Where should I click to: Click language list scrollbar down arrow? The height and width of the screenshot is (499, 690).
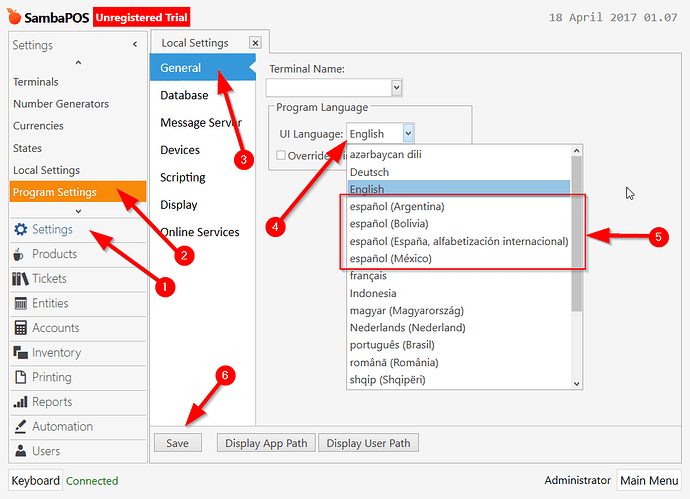[576, 384]
